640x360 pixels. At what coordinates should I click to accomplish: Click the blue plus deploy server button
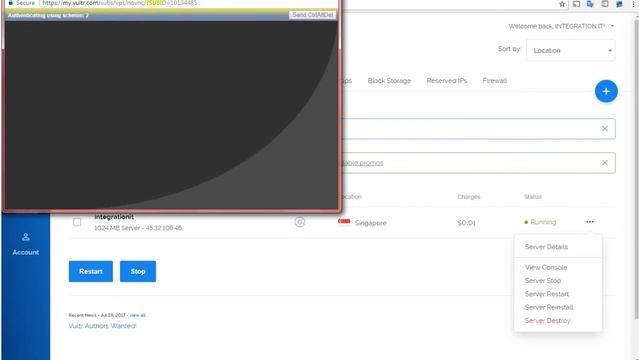pos(606,91)
